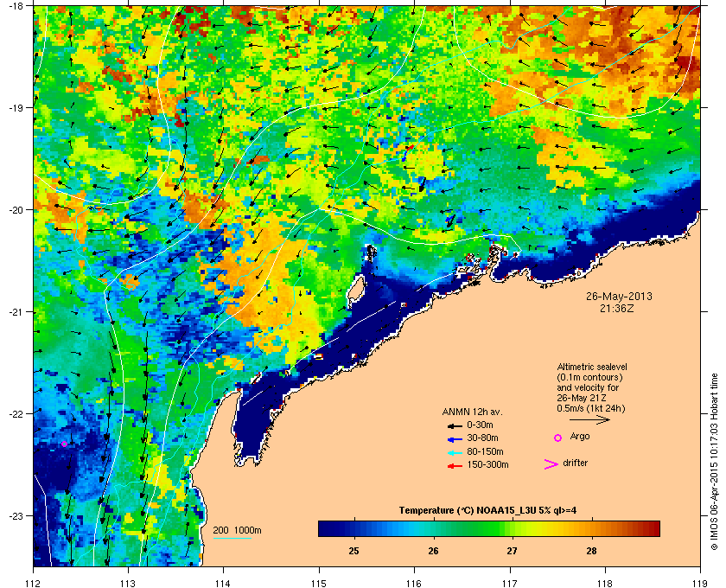Click the cyan 80-150m arrow in the legend
The image size is (726, 588).
click(x=455, y=452)
